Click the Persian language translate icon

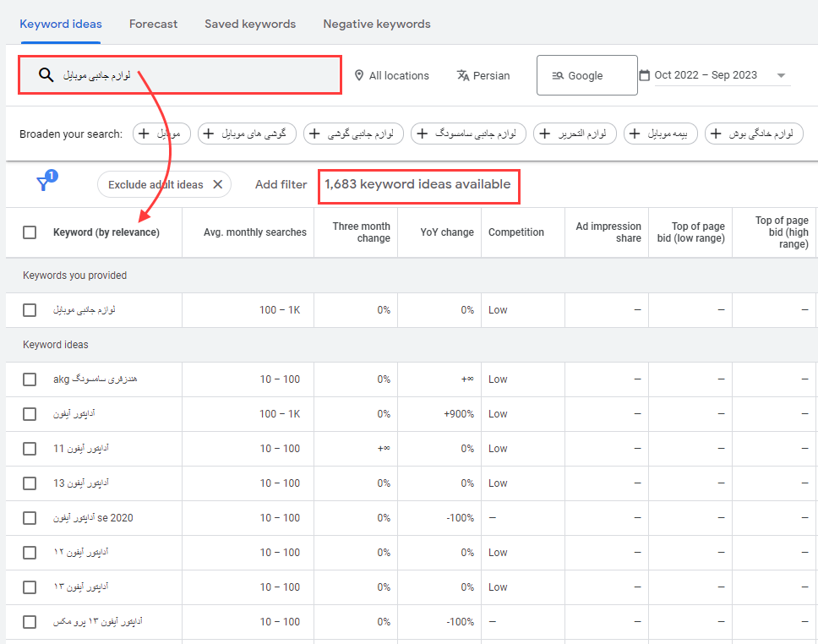pyautogui.click(x=462, y=75)
